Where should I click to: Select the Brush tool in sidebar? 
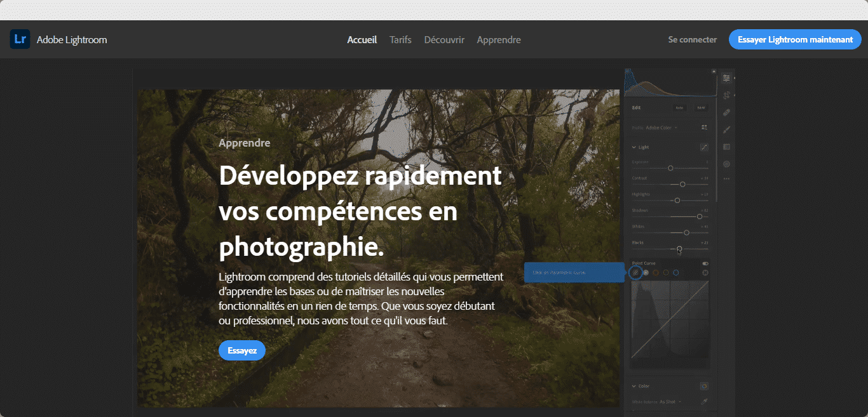click(x=726, y=129)
